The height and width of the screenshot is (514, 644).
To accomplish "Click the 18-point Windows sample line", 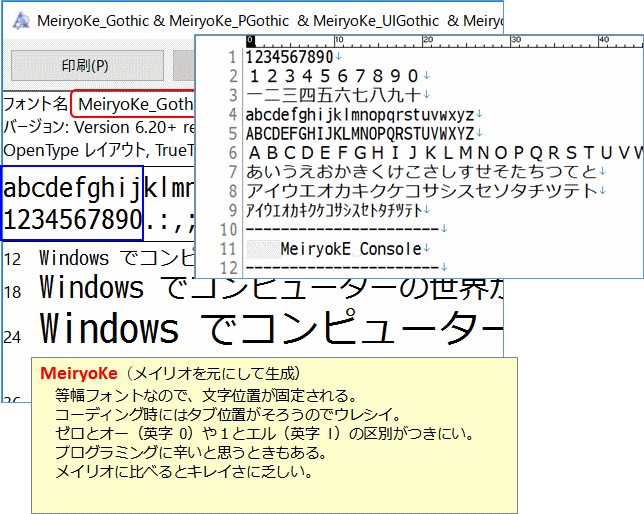I will pos(271,288).
